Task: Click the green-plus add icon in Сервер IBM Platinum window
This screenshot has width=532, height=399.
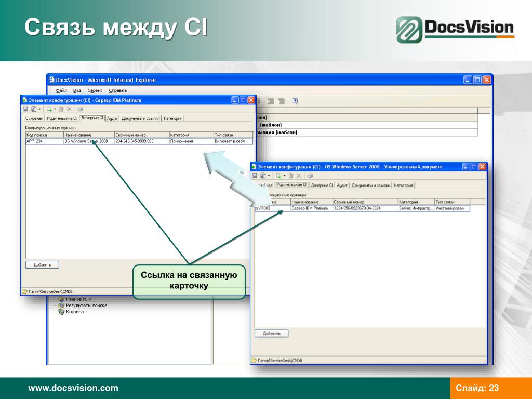Action: pos(49,109)
